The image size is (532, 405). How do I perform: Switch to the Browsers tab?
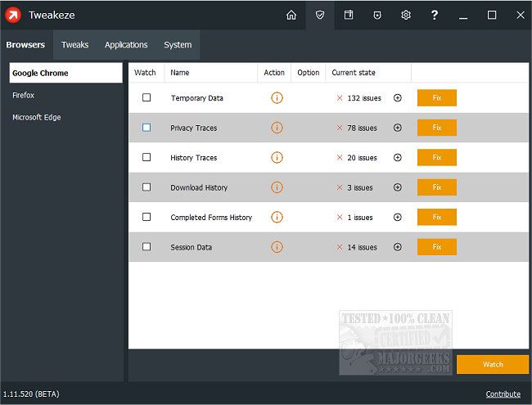pyautogui.click(x=25, y=45)
